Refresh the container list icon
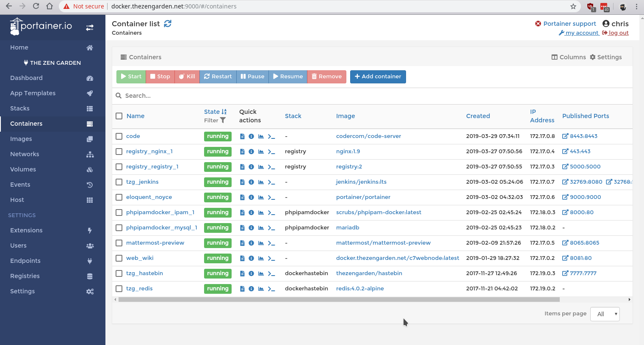Screen dimensions: 644x345 coord(168,24)
